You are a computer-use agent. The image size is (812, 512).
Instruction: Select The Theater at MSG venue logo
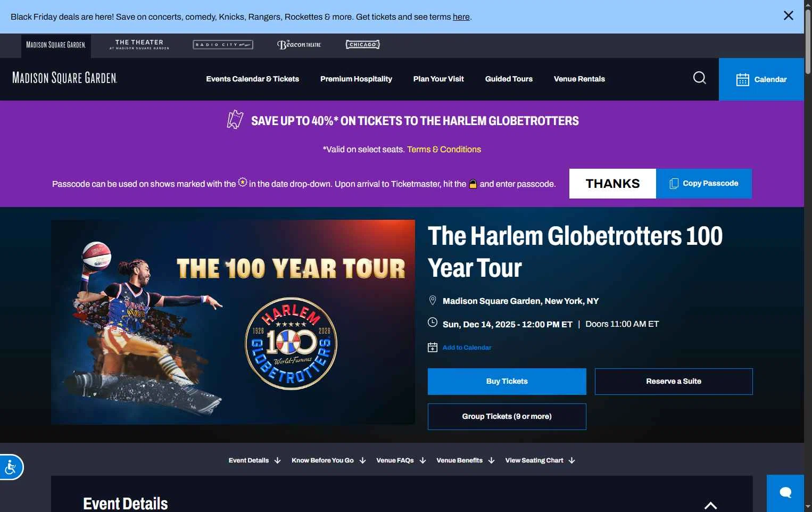[139, 45]
